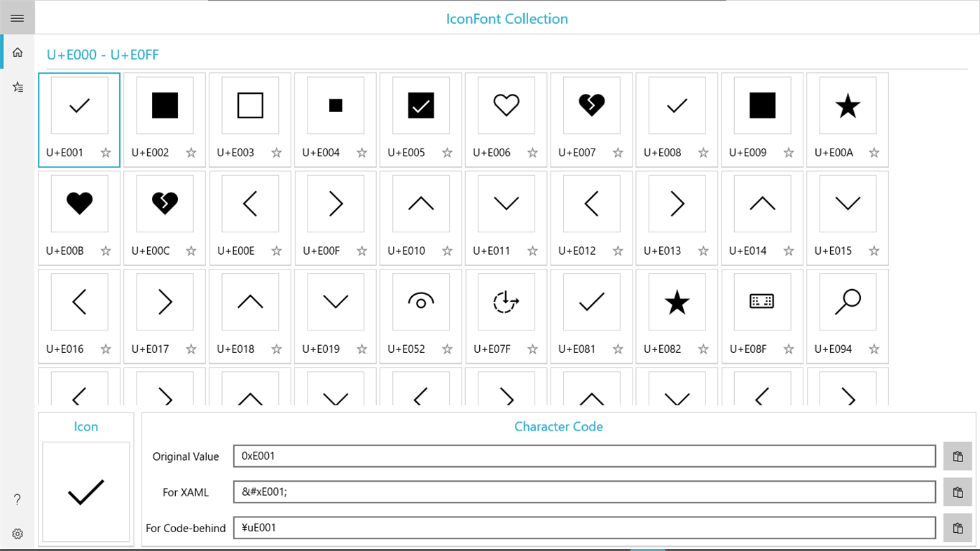
Task: Favorite the U+E006 heart outline glyph
Action: point(532,152)
